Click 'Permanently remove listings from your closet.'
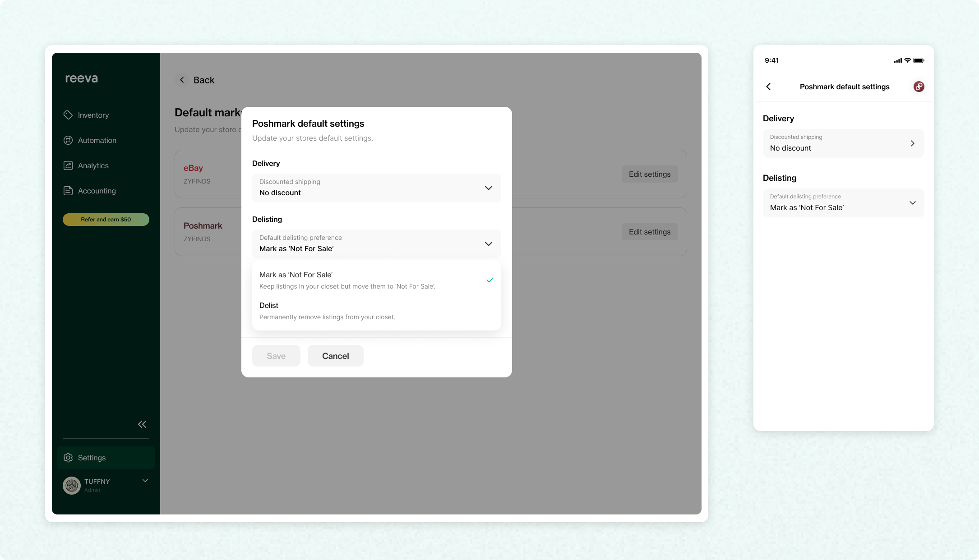979x560 pixels. tap(328, 317)
